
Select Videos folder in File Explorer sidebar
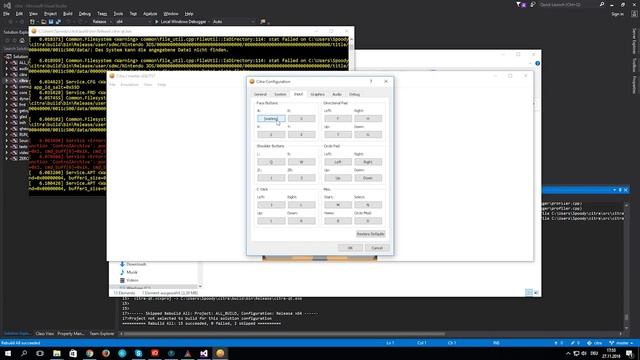132,280
